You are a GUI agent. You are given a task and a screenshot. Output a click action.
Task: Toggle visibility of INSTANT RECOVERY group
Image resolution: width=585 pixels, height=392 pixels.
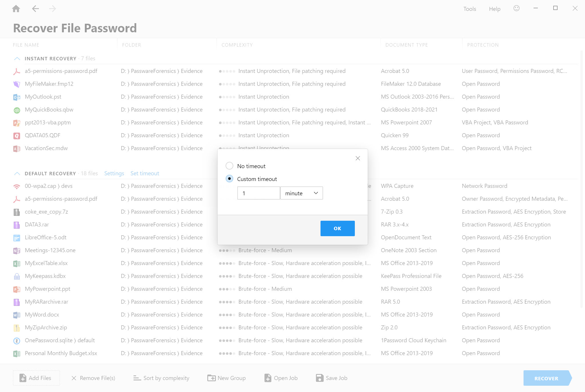17,58
